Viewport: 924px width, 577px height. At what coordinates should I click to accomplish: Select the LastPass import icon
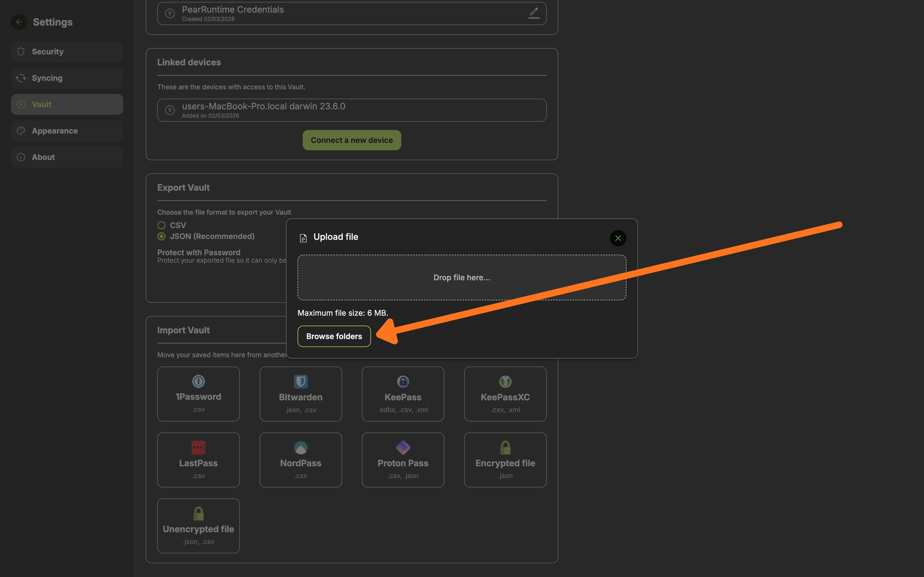(198, 447)
